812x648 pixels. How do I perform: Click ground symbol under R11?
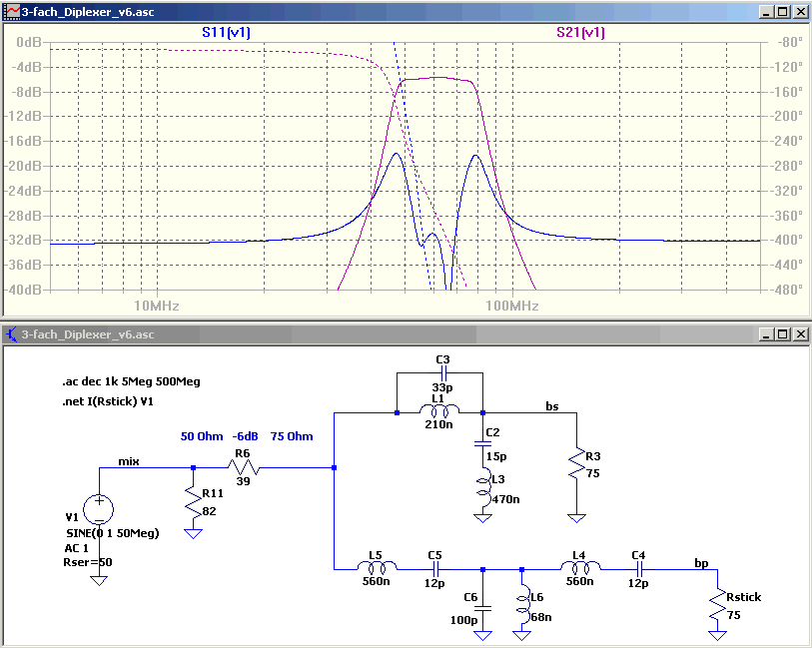click(193, 533)
